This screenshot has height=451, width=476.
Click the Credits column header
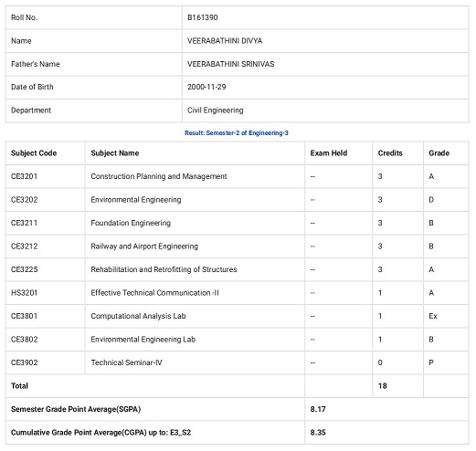point(390,153)
